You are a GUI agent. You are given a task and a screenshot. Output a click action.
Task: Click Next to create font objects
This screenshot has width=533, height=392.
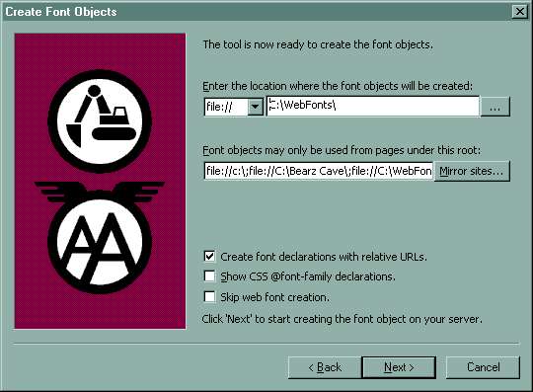point(399,367)
